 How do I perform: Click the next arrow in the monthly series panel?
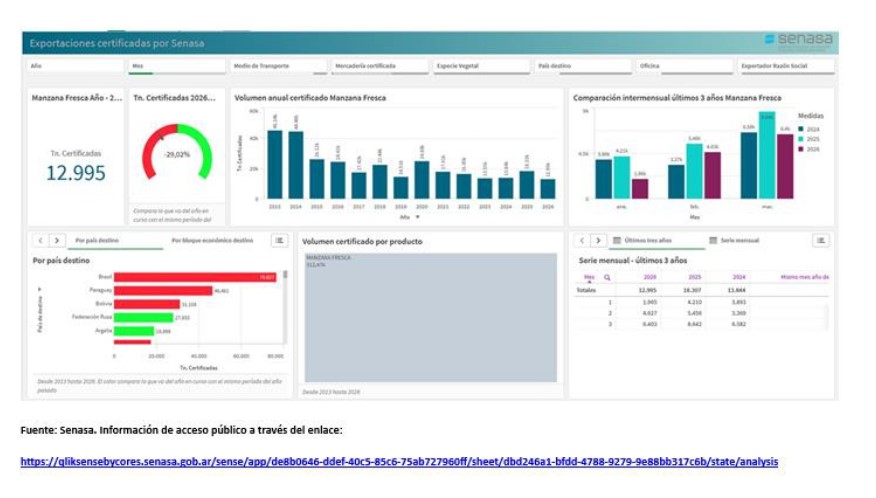coord(598,241)
